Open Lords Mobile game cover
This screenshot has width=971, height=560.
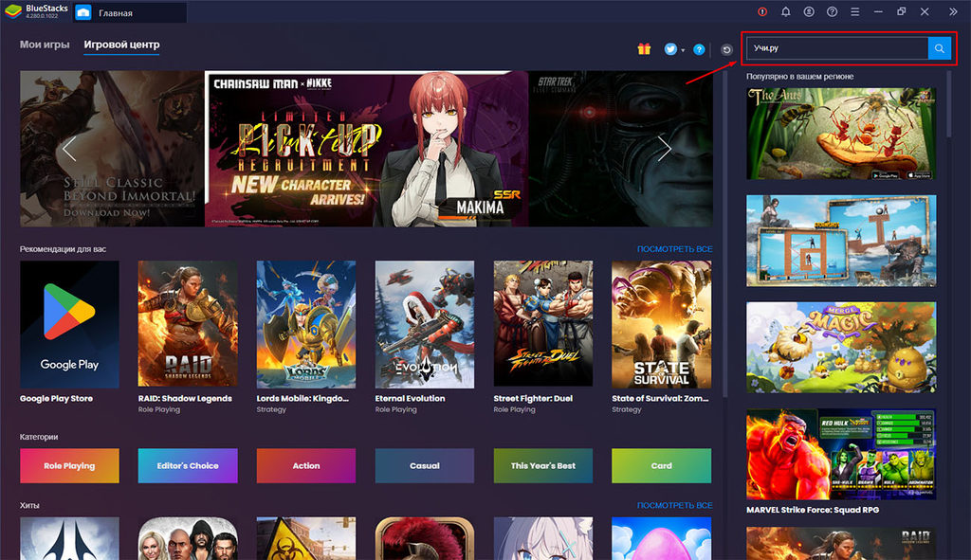coord(306,324)
